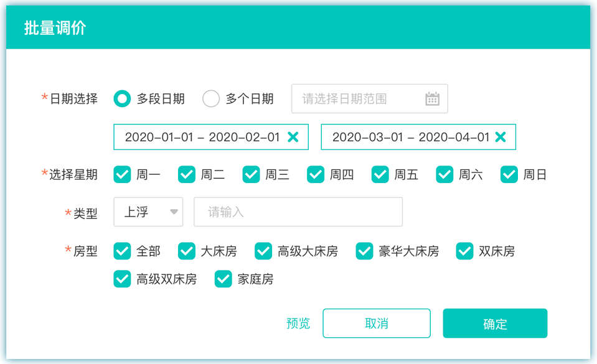Toggle the 全部 room type checkbox
The width and height of the screenshot is (597, 364).
pyautogui.click(x=122, y=251)
